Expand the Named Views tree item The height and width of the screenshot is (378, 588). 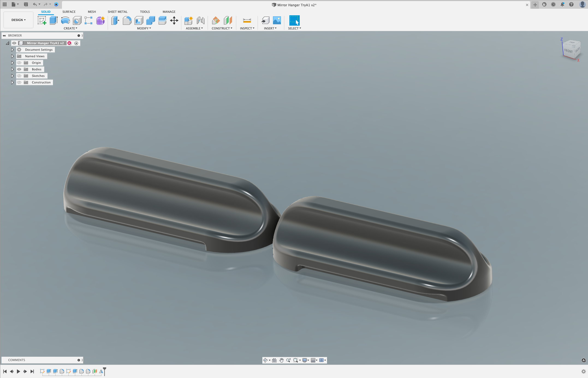click(x=12, y=56)
